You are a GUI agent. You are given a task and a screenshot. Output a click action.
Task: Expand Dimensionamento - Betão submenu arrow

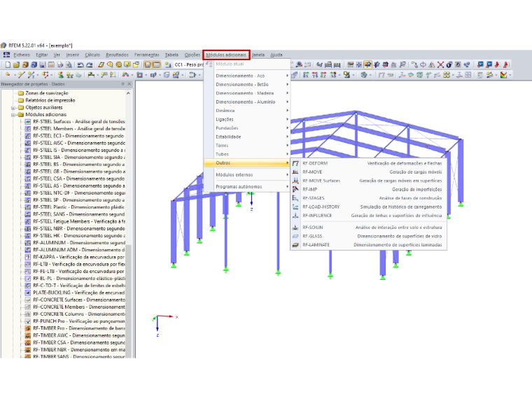[x=287, y=84]
